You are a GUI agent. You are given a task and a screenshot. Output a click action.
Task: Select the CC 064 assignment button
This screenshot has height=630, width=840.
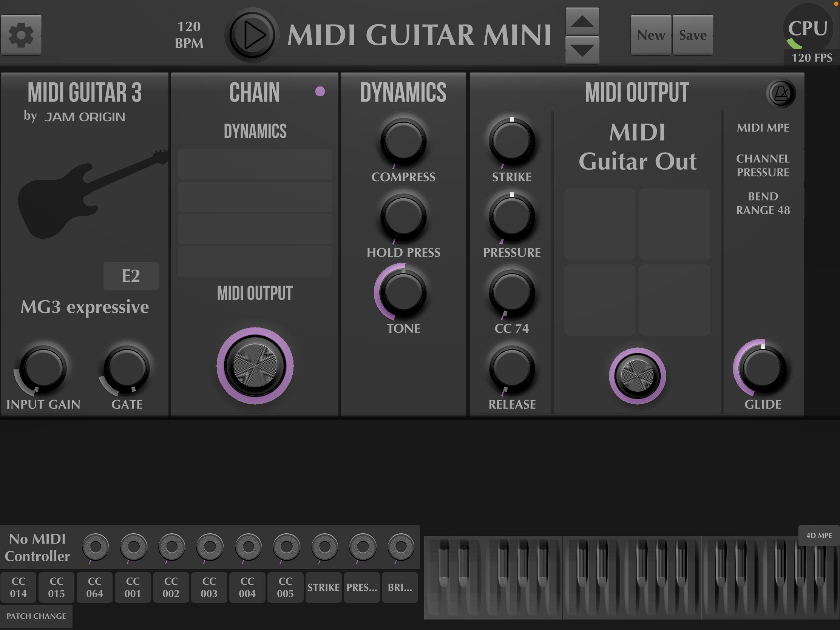94,587
